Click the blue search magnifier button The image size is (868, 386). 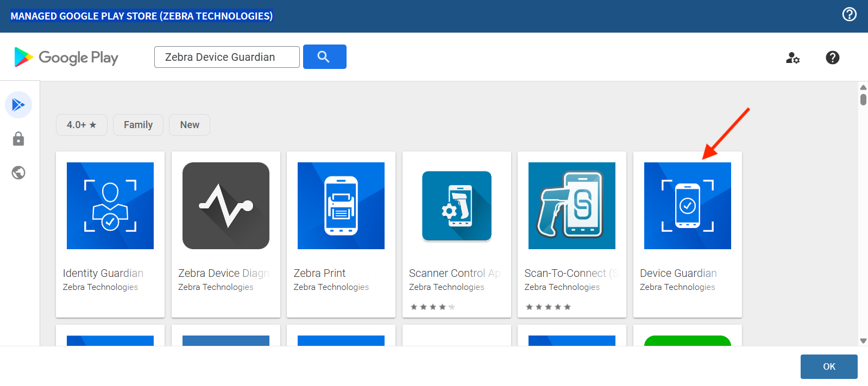[x=324, y=57]
